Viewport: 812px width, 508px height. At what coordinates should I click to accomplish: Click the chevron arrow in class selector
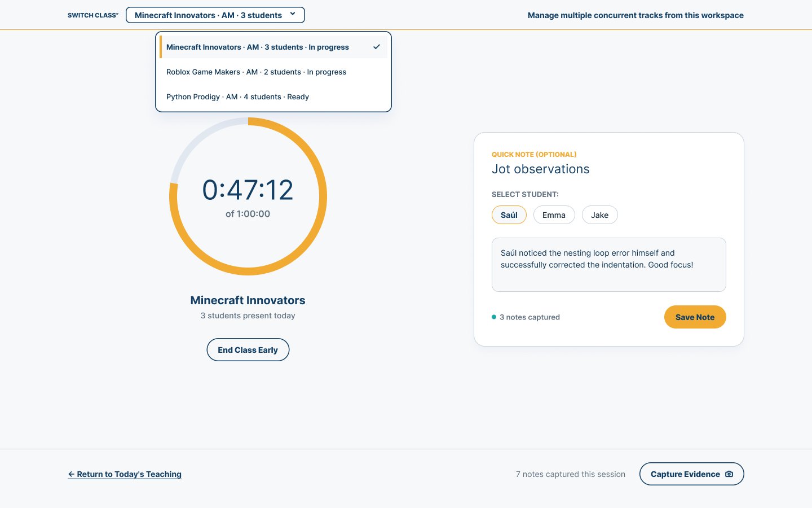tap(293, 14)
